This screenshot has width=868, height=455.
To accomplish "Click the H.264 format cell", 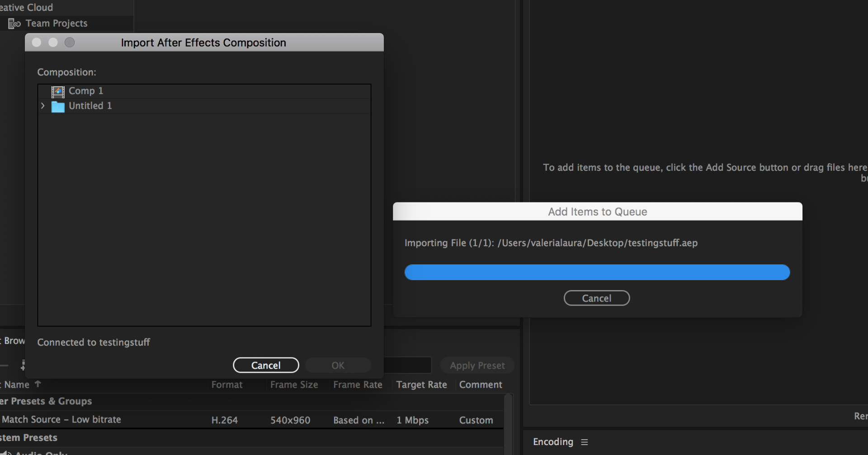I will [x=225, y=420].
